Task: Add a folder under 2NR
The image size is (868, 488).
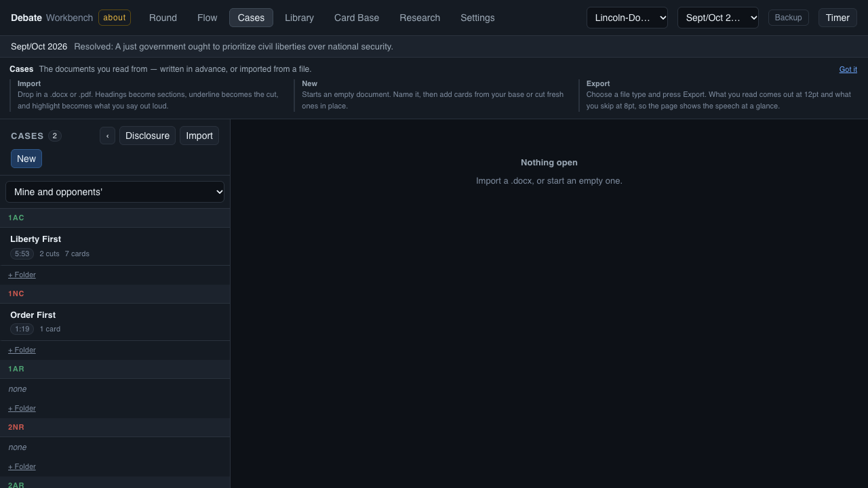Action: coord(22,466)
